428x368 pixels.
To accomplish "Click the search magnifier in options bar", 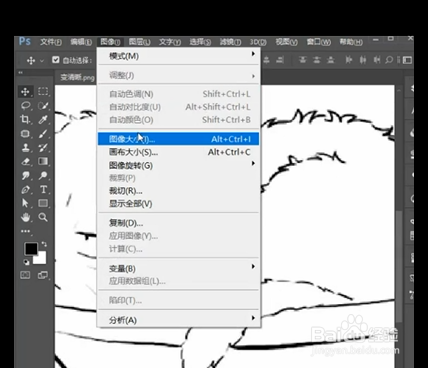I will point(389,60).
